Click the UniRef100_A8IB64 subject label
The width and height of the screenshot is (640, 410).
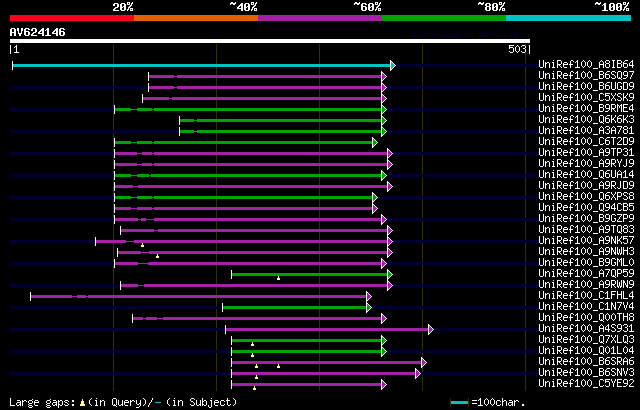click(x=586, y=64)
